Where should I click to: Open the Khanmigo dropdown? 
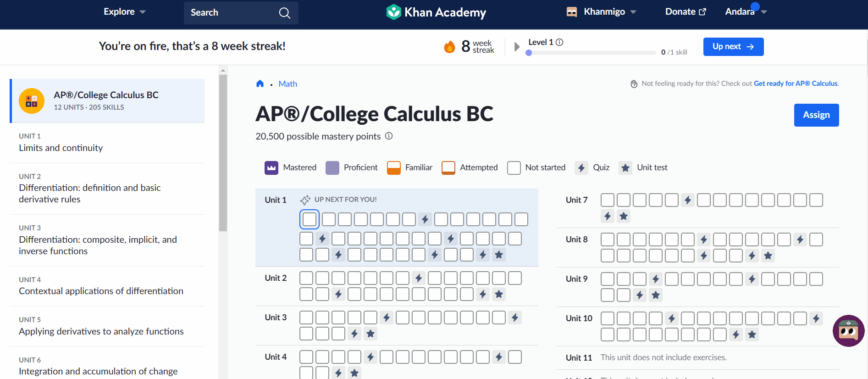point(602,12)
